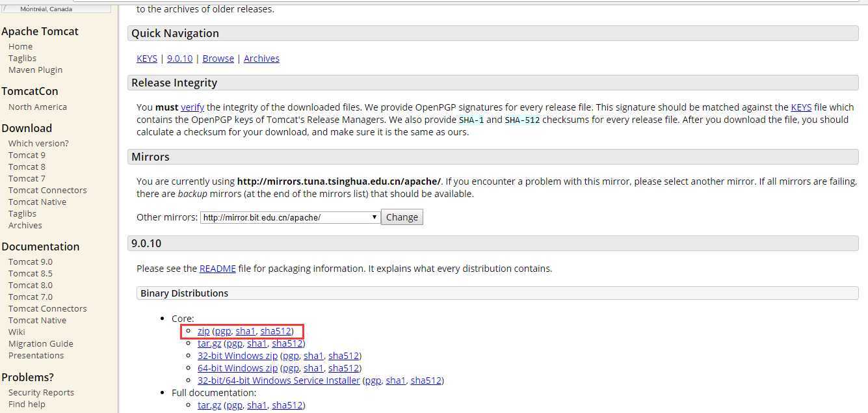The image size is (868, 413).
Task: Open the verify link in Release Integrity
Action: 192,107
